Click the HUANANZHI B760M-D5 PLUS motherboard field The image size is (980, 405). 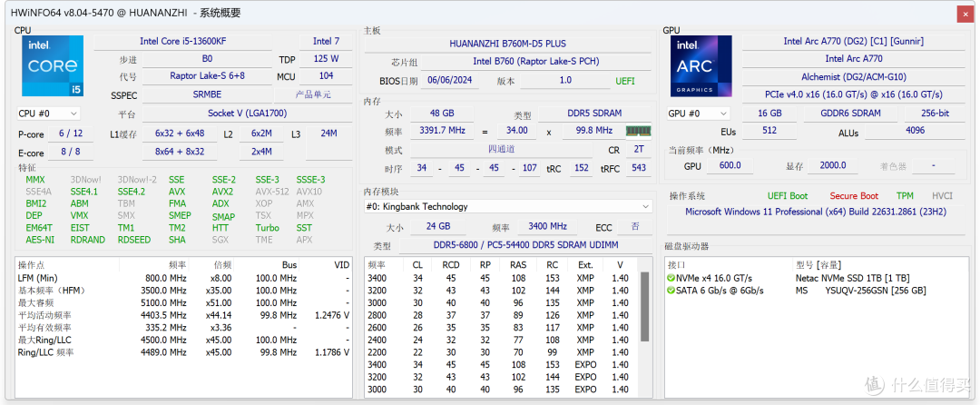pos(507,44)
